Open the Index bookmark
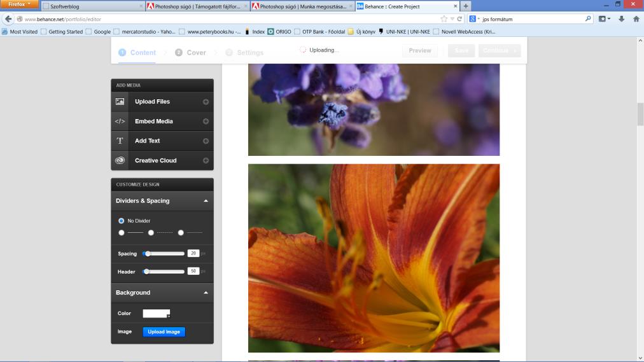 [255, 32]
